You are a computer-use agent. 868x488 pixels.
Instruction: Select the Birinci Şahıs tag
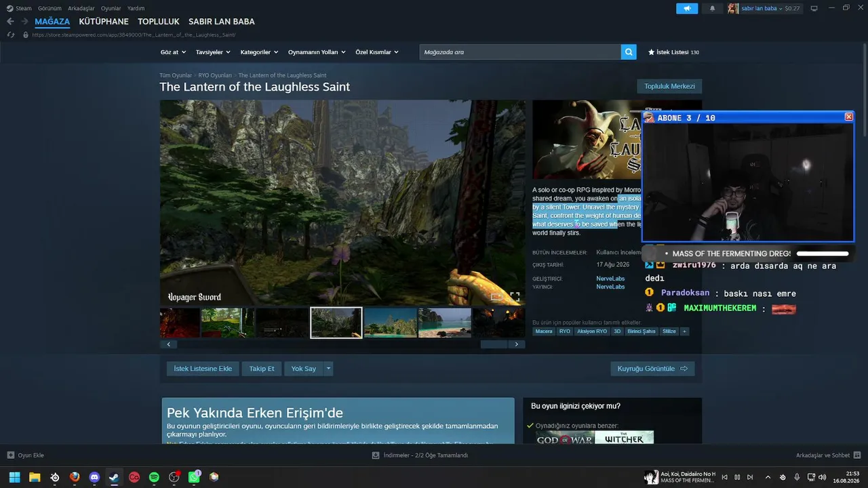642,331
